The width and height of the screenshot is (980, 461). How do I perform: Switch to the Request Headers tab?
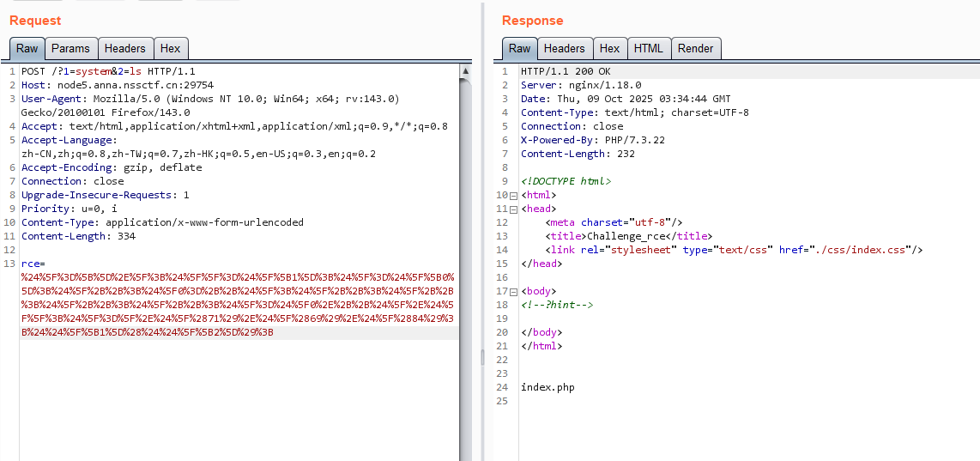[125, 48]
